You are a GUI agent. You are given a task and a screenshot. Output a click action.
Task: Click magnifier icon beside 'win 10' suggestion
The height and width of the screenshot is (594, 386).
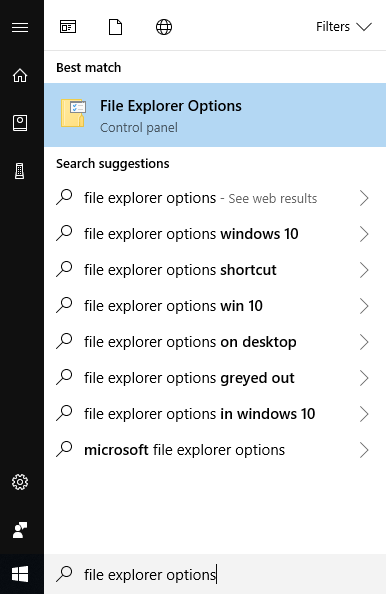click(x=64, y=305)
